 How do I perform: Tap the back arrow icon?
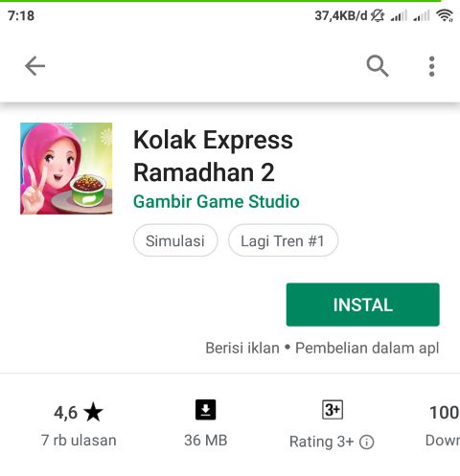(x=34, y=66)
